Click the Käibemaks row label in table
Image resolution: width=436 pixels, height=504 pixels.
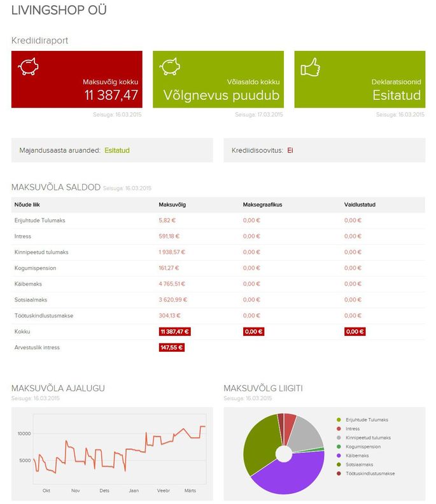pyautogui.click(x=28, y=284)
